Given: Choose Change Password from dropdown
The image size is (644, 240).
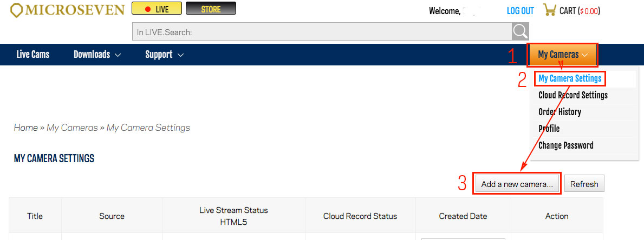Looking at the screenshot, I should [566, 145].
